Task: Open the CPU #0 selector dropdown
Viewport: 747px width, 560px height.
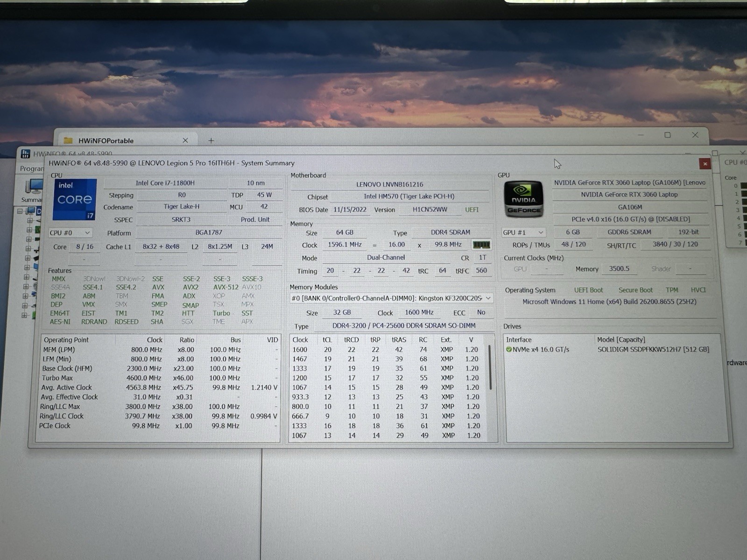Action: pyautogui.click(x=70, y=232)
